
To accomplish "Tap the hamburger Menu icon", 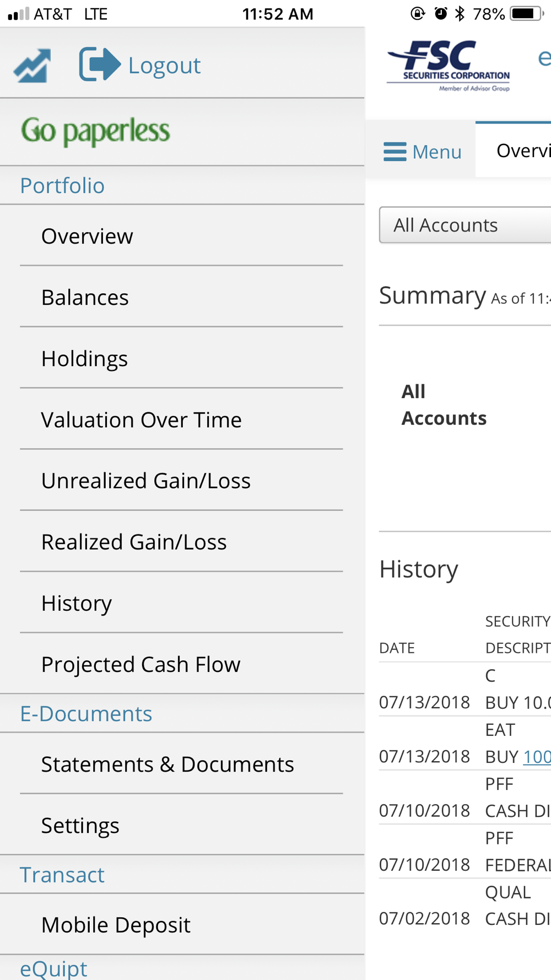I will click(x=395, y=152).
